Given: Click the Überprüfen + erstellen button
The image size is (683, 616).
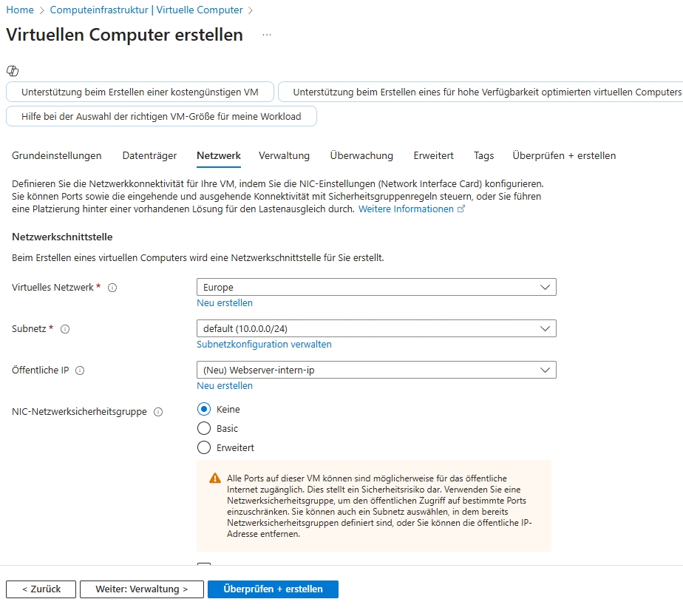Looking at the screenshot, I should click(273, 589).
